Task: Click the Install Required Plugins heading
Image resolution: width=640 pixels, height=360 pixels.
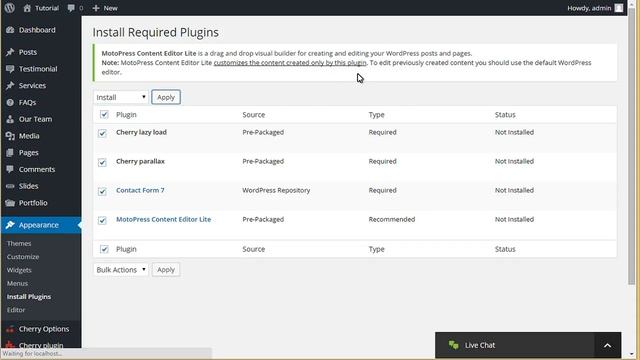Action: point(156,32)
